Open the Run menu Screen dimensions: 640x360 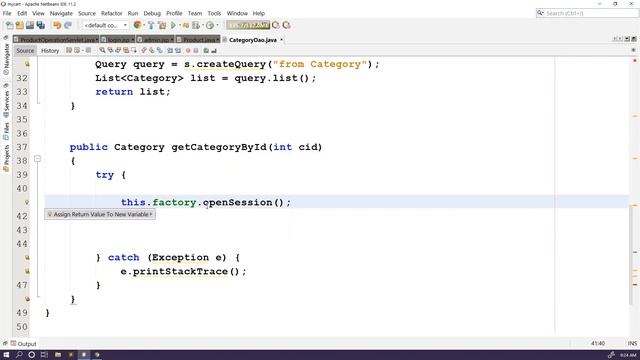click(x=133, y=13)
